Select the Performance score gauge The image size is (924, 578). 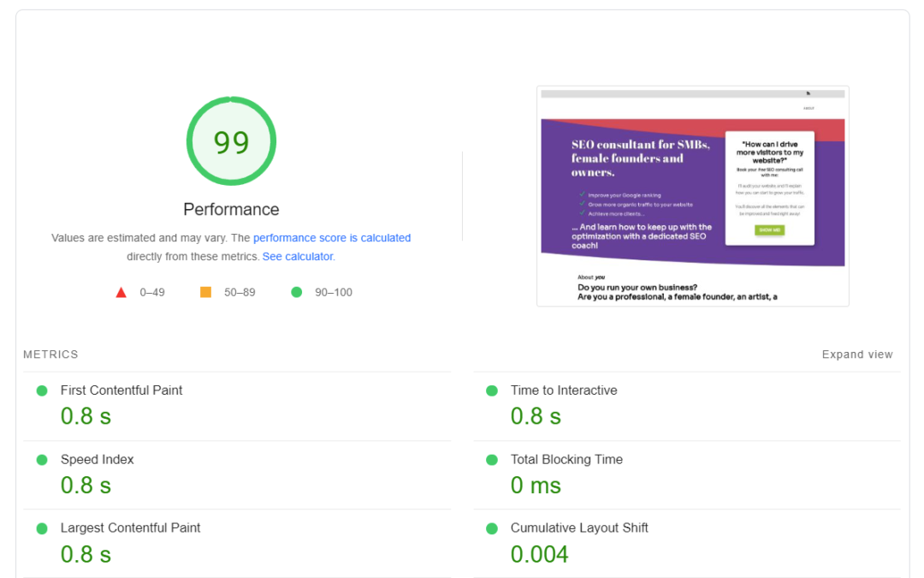click(x=231, y=140)
